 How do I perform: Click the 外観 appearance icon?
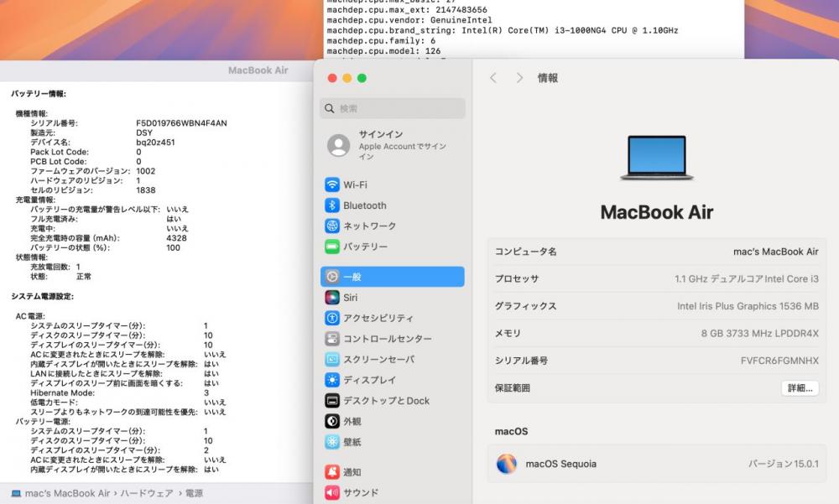(332, 422)
